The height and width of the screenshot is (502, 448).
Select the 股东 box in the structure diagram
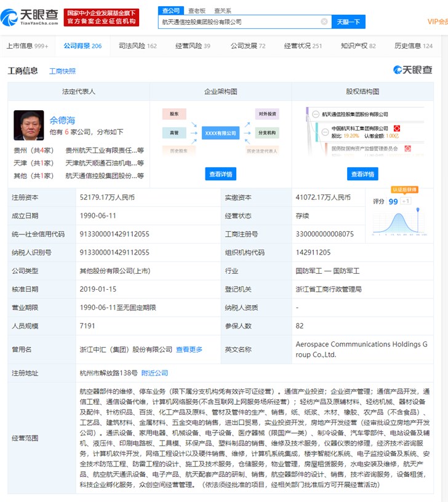[x=174, y=114]
